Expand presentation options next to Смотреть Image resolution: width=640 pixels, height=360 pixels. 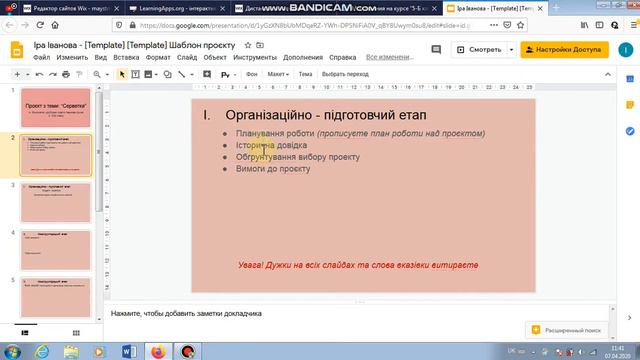pos(511,50)
